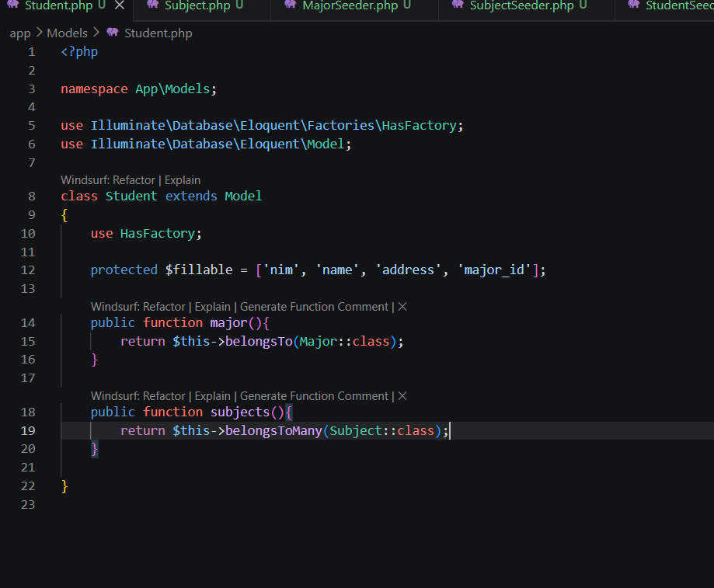This screenshot has width=714, height=588.
Task: Click the '<?php' opening tag
Action: pyautogui.click(x=79, y=52)
